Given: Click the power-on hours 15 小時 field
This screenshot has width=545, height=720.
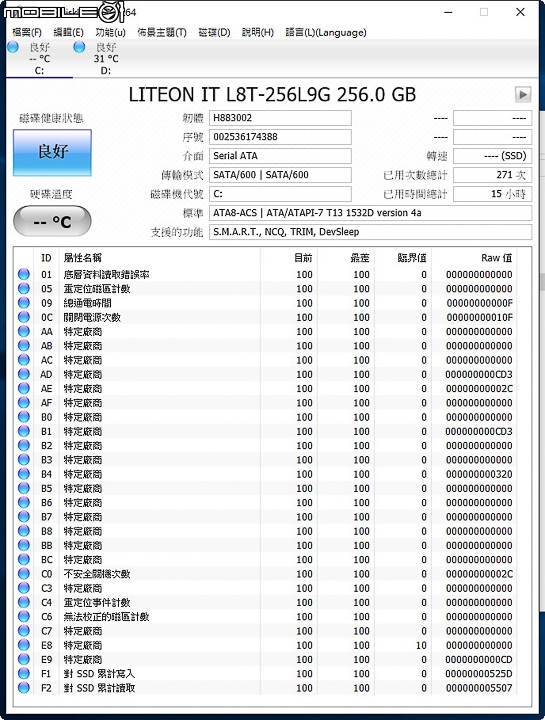Looking at the screenshot, I should (492, 194).
